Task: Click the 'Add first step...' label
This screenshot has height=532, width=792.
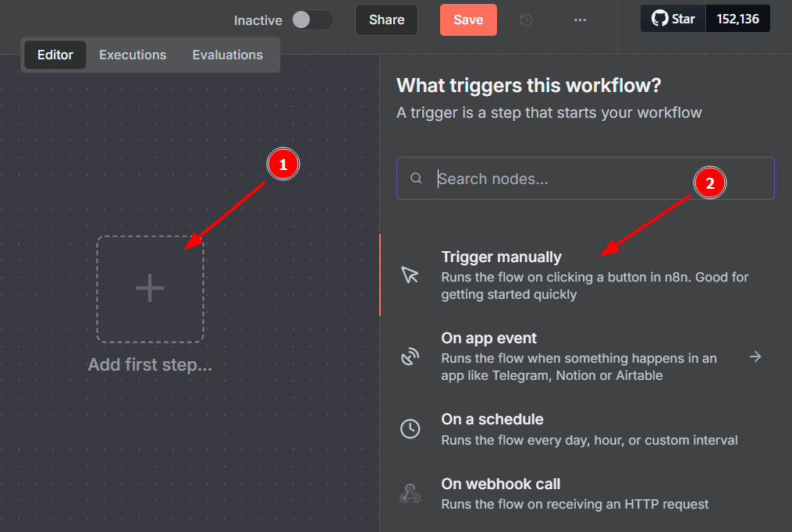Action: pyautogui.click(x=150, y=364)
